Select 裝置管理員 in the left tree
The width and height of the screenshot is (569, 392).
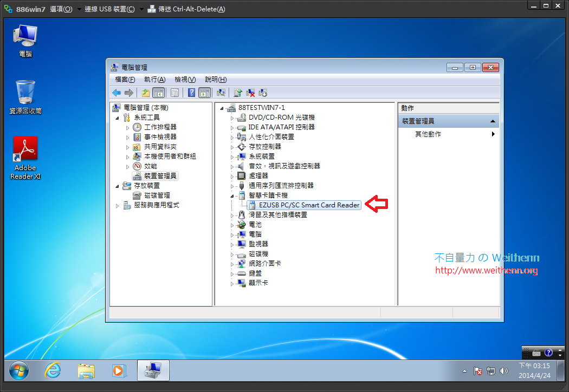pyautogui.click(x=160, y=176)
